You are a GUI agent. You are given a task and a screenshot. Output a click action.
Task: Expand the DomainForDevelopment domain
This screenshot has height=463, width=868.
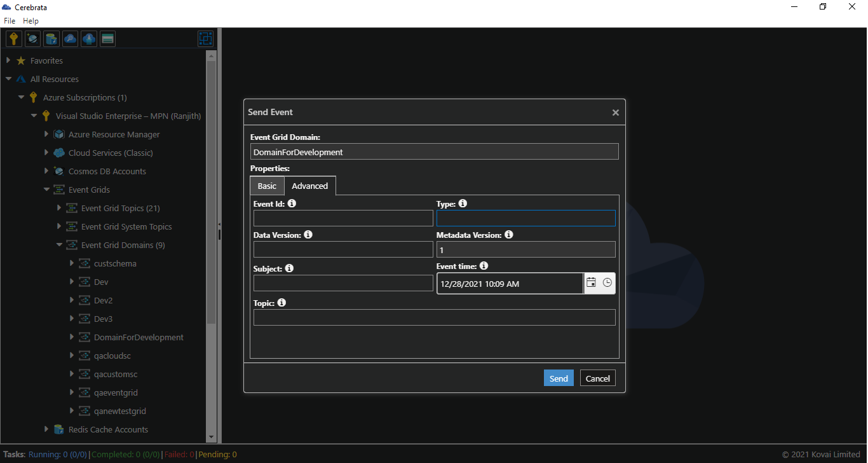72,337
